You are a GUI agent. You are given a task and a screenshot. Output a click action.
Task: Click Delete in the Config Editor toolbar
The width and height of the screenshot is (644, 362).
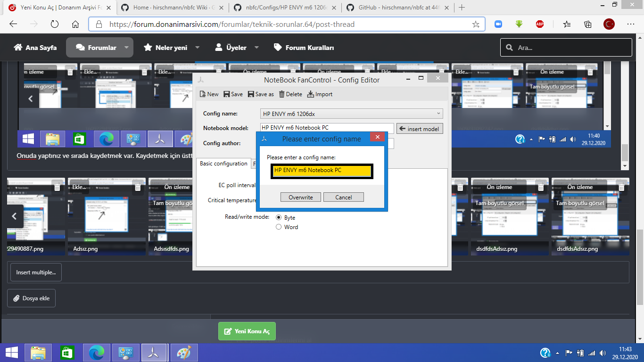click(x=290, y=94)
